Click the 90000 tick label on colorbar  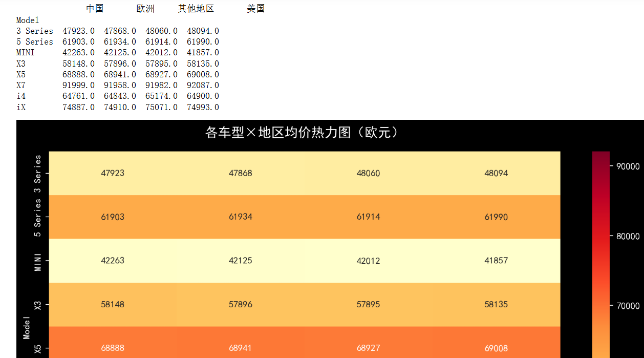click(627, 166)
